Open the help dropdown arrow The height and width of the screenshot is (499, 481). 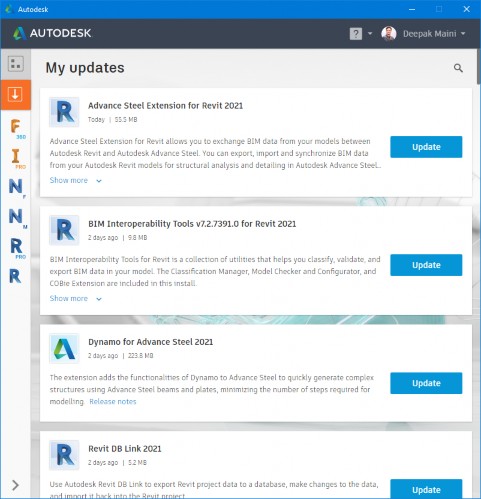370,34
